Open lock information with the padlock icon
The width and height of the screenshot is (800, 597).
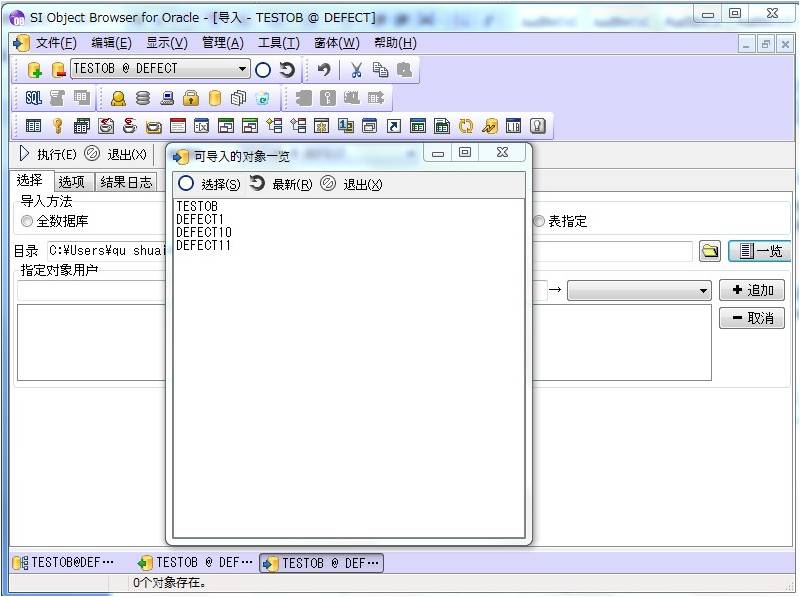pos(191,97)
